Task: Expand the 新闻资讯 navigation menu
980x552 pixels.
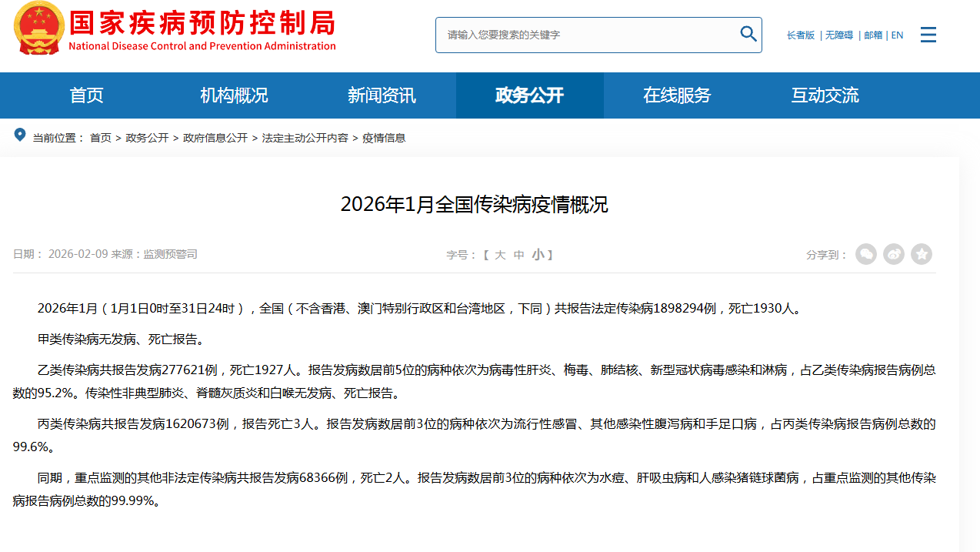Action: point(382,95)
